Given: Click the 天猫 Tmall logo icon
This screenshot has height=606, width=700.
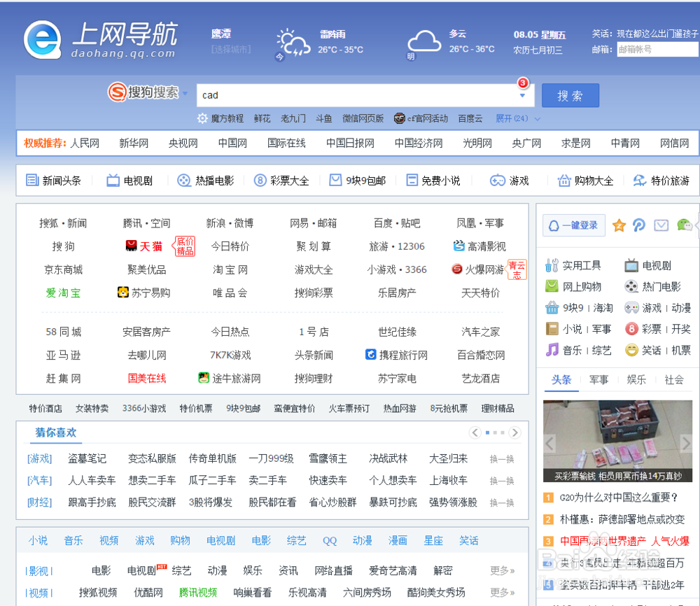Looking at the screenshot, I should (x=131, y=246).
